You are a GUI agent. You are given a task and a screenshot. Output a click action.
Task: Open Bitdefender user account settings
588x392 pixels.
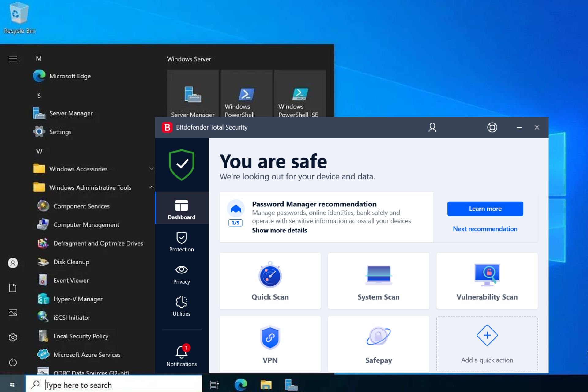pos(432,127)
